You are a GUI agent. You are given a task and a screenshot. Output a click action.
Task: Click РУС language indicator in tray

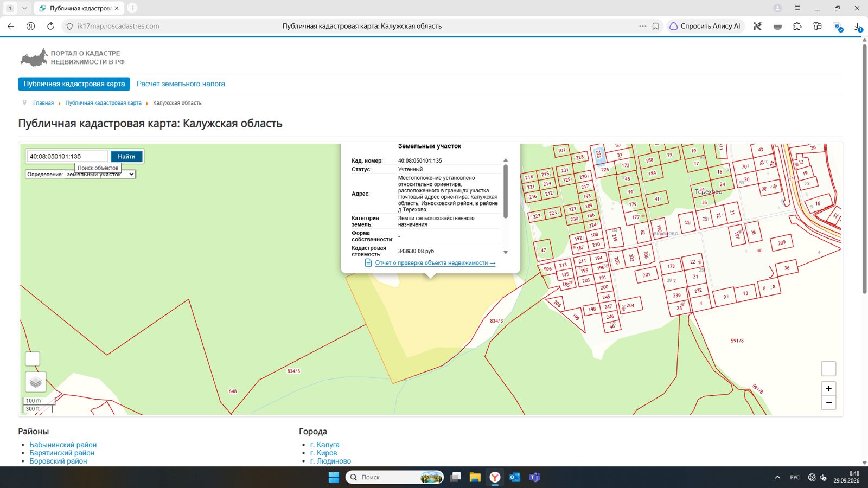(795, 477)
